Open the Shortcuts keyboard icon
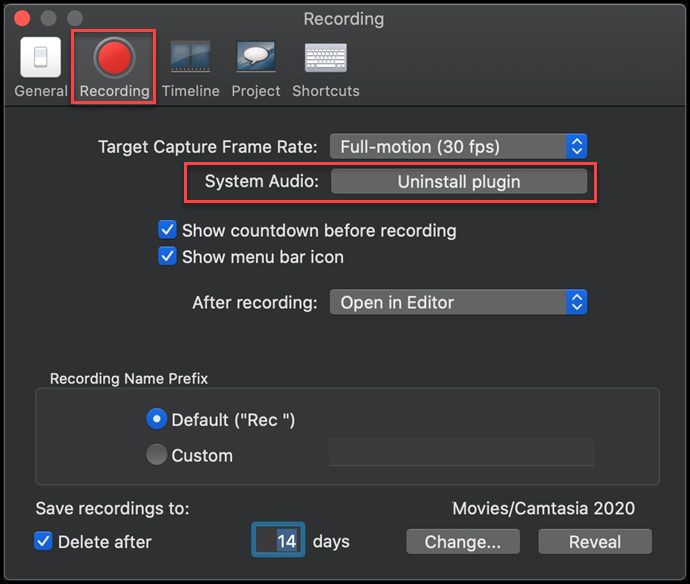The width and height of the screenshot is (690, 584). 325,58
